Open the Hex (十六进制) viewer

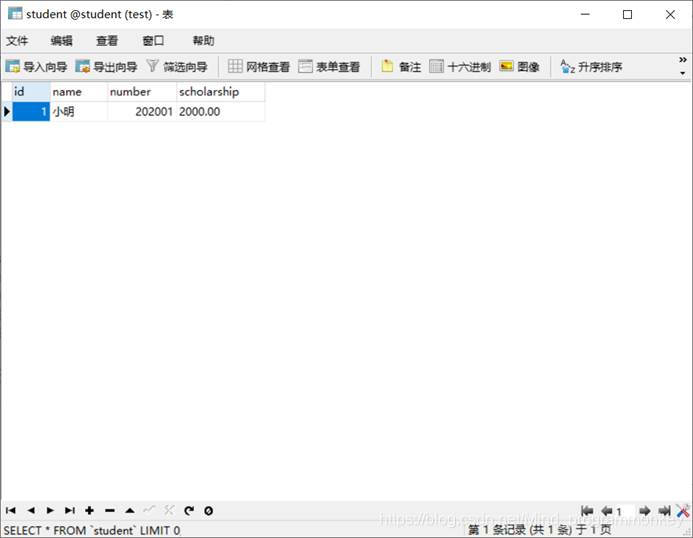tap(460, 67)
